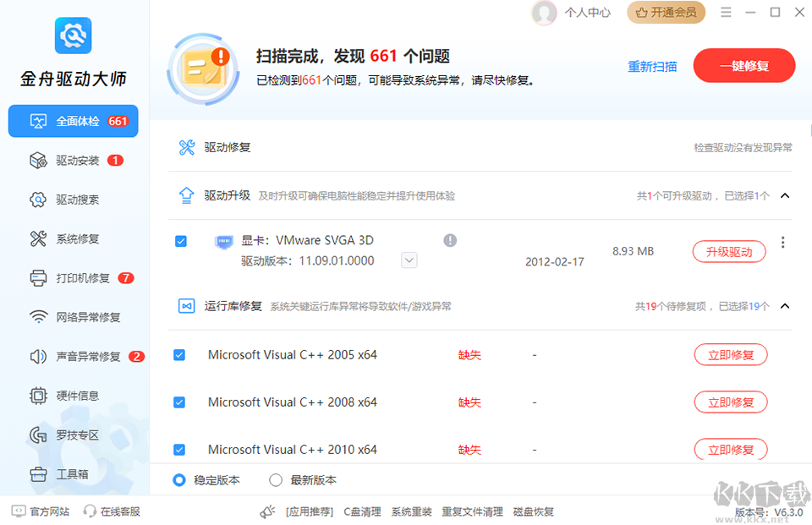
Task: Select the 最新版本 radio button
Action: click(276, 480)
